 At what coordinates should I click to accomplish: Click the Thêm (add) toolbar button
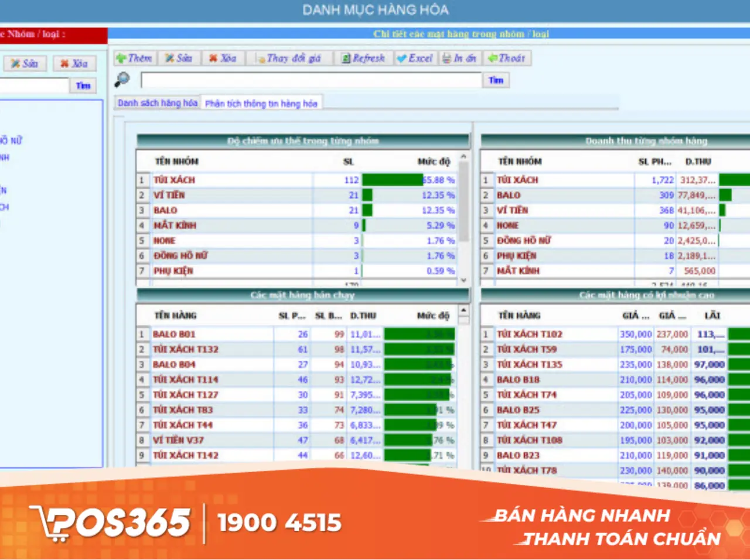[134, 58]
